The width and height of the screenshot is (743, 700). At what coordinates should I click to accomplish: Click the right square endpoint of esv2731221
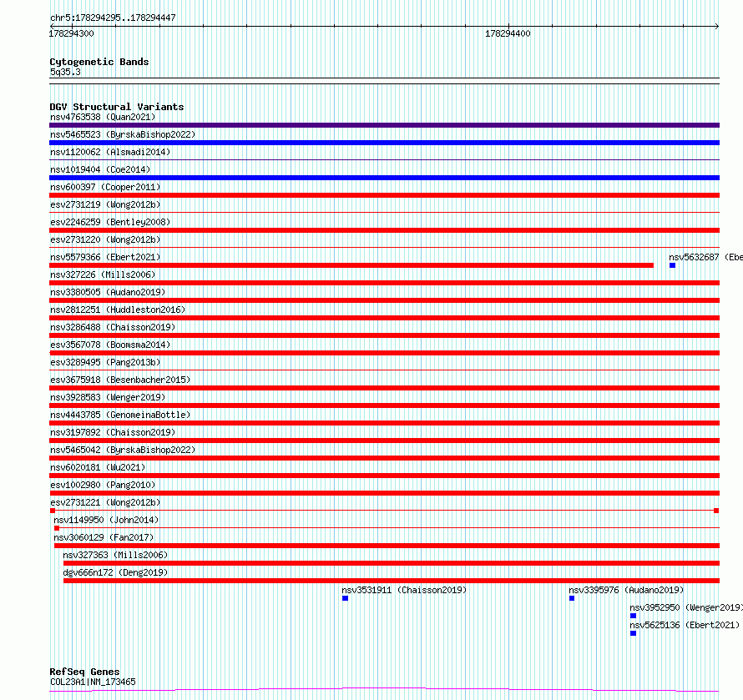(x=716, y=511)
